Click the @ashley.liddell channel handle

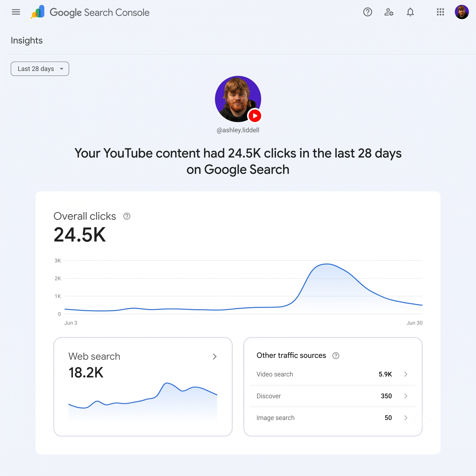[x=238, y=130]
